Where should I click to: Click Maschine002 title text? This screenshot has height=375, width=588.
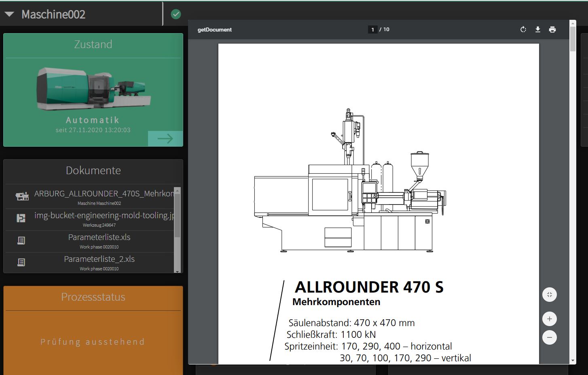pyautogui.click(x=53, y=15)
